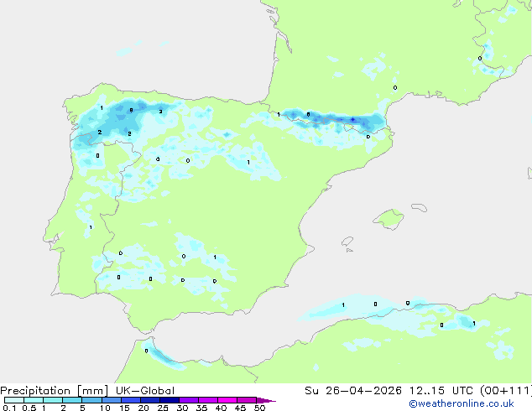Pick the 5–10 mm legend color swatch

point(91,400)
